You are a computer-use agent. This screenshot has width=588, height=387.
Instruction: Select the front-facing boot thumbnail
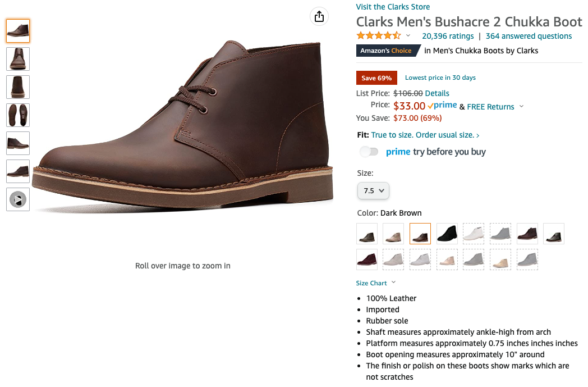click(x=18, y=59)
